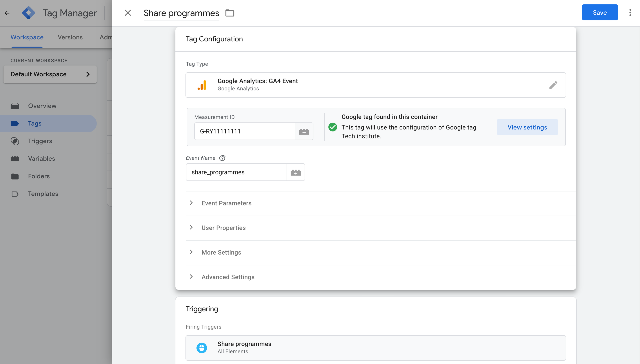Insert variable into the Measurement ID field
The width and height of the screenshot is (640, 364).
[x=304, y=131]
